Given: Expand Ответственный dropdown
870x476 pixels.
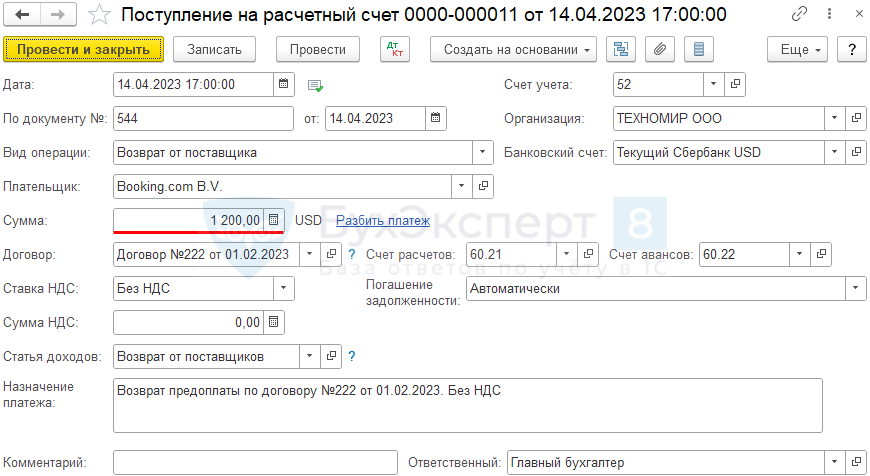Looking at the screenshot, I should coord(834,462).
